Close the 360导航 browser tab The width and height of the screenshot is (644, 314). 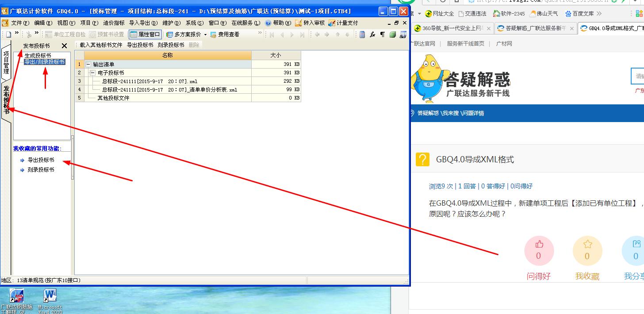click(488, 28)
